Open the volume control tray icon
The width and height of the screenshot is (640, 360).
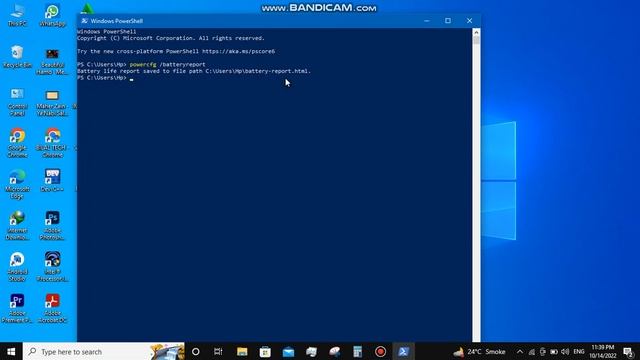coord(565,351)
